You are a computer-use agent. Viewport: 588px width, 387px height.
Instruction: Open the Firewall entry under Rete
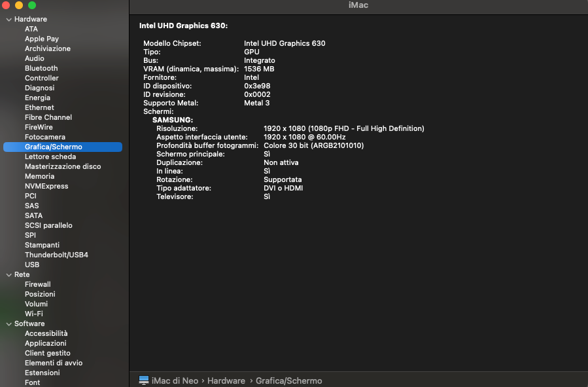pyautogui.click(x=37, y=285)
